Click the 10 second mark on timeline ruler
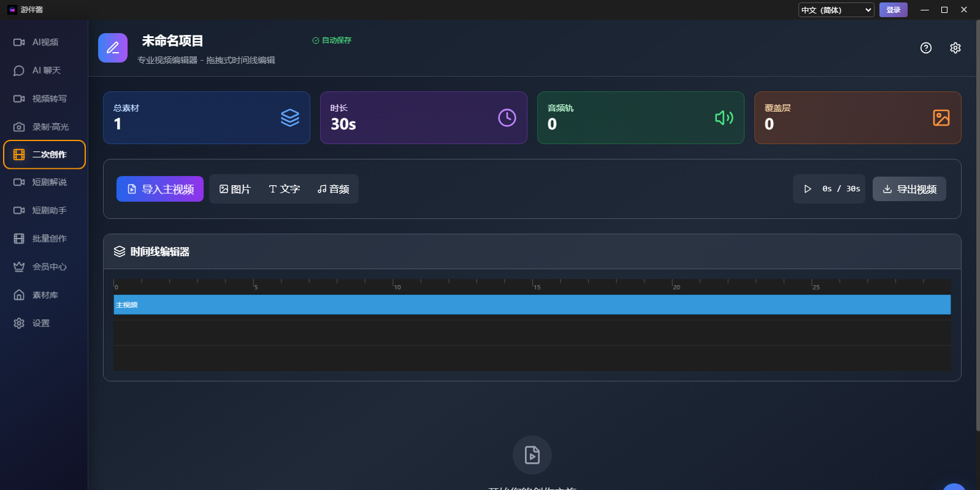 (394, 284)
